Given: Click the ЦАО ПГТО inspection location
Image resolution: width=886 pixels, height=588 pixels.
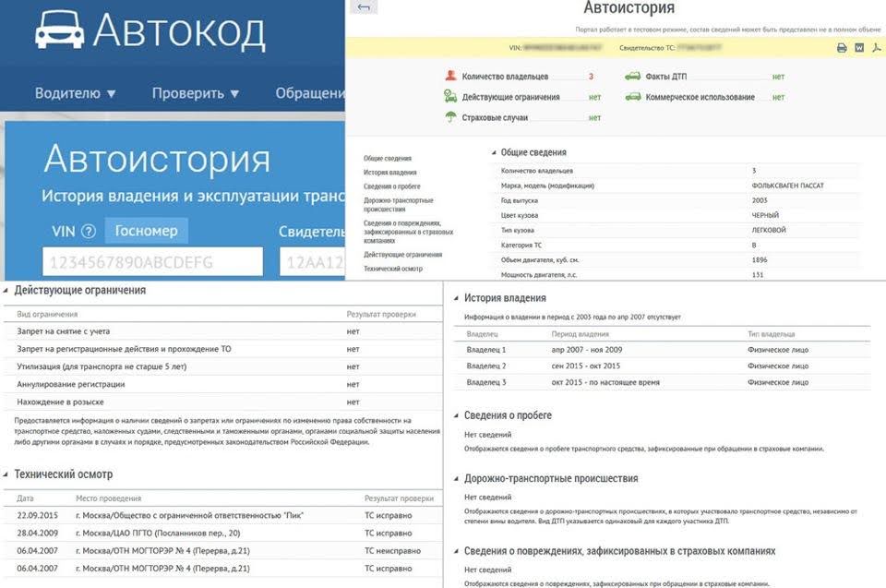Looking at the screenshot, I should tap(158, 534).
